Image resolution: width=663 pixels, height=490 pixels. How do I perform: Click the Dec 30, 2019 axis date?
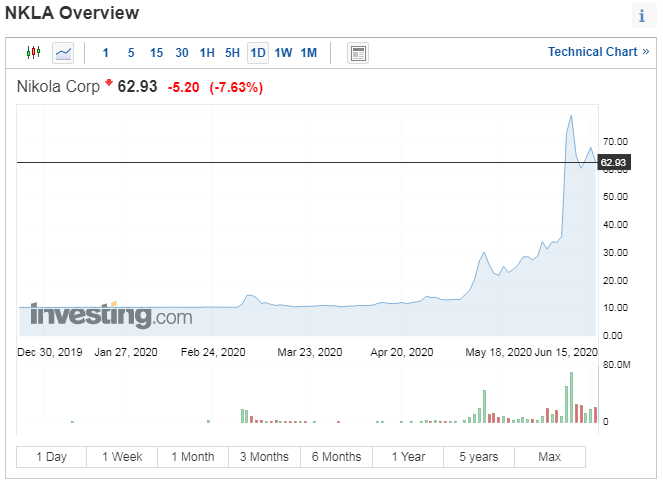point(50,352)
